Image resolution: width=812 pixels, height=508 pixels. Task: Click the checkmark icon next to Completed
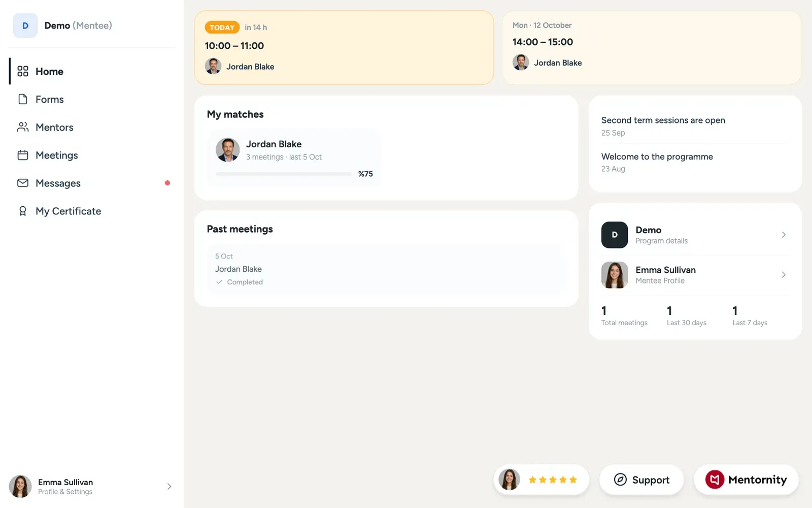click(x=219, y=282)
